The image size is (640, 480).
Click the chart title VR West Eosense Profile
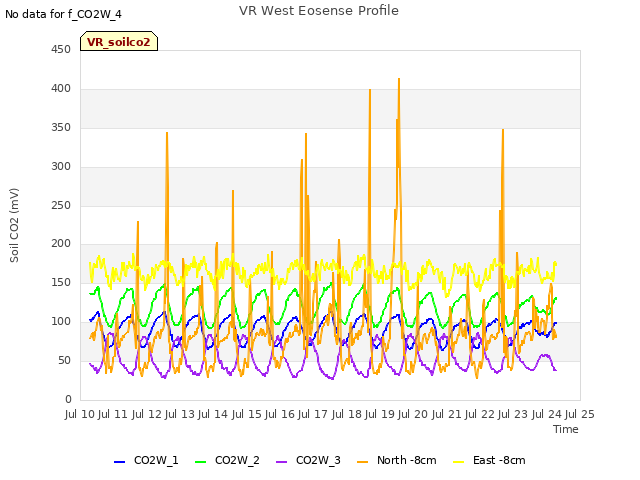tap(319, 11)
